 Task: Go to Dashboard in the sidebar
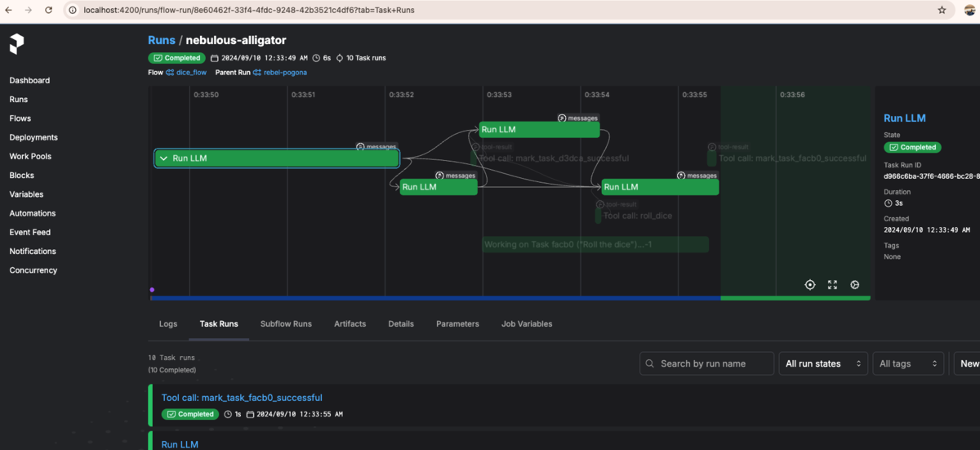29,80
